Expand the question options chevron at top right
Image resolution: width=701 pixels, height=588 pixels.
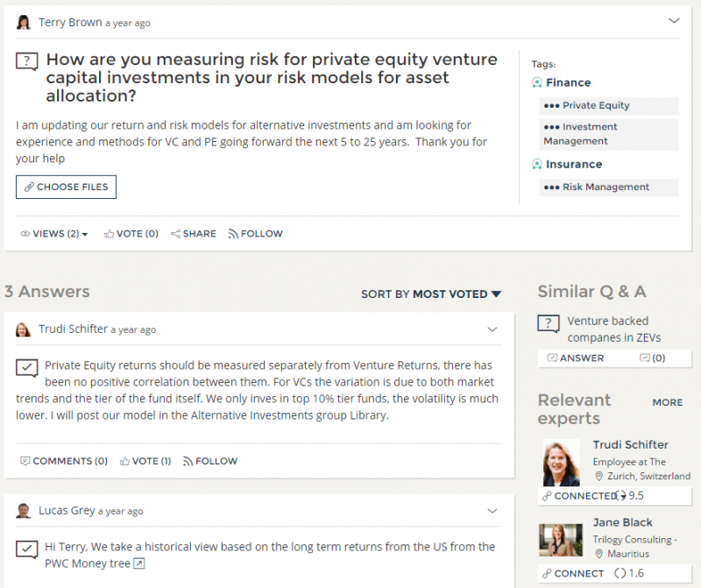point(674,21)
